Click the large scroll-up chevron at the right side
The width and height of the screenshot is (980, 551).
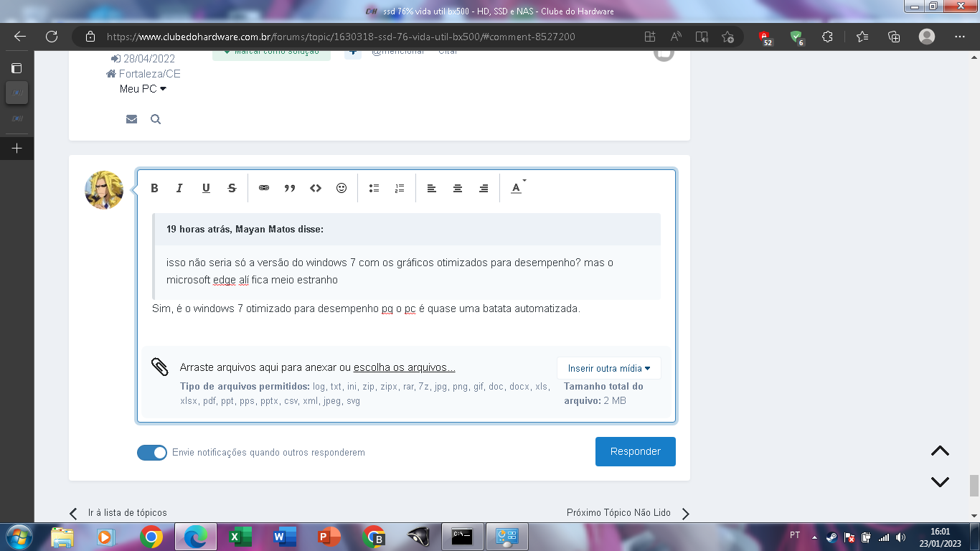(x=940, y=451)
